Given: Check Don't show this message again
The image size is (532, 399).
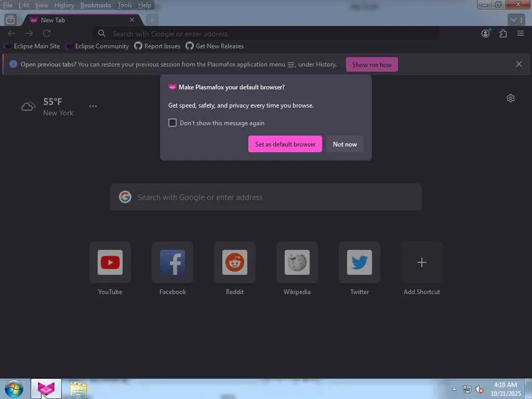Looking at the screenshot, I should 172,123.
